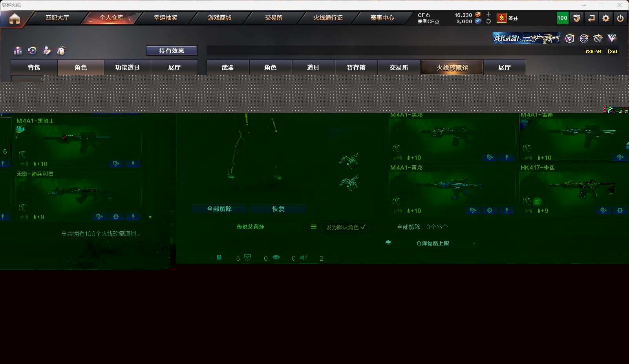Click gear icon on HK417-朱雀

click(x=620, y=210)
